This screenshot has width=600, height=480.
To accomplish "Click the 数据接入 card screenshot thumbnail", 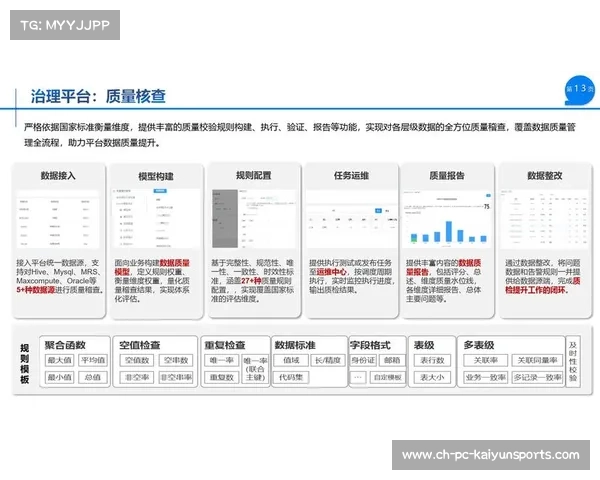I will [x=58, y=219].
